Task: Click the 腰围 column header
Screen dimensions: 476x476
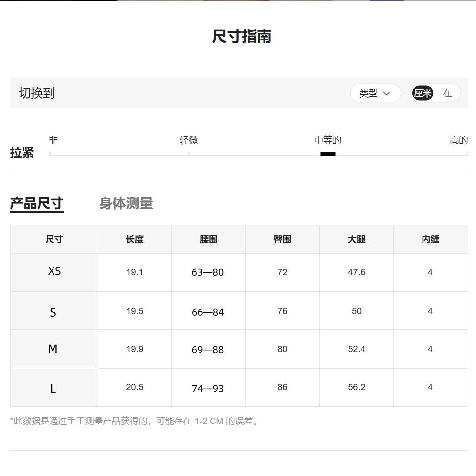Action: pos(208,239)
